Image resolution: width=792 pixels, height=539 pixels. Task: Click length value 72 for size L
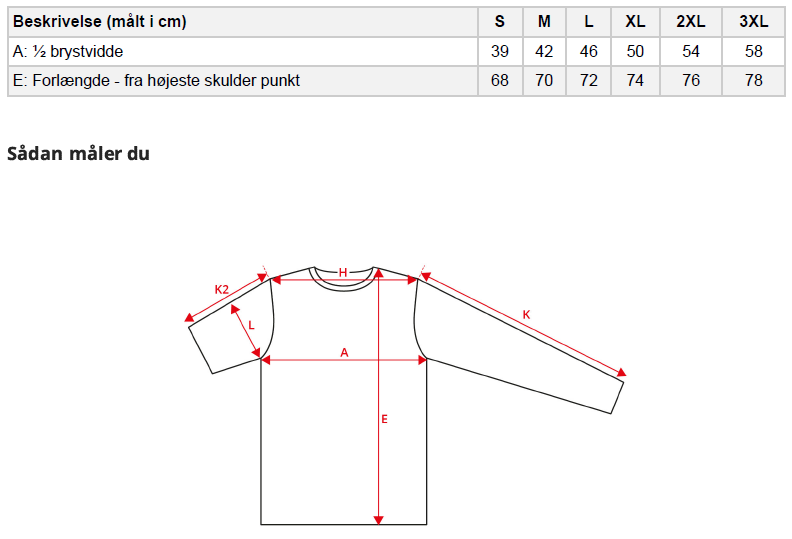589,81
